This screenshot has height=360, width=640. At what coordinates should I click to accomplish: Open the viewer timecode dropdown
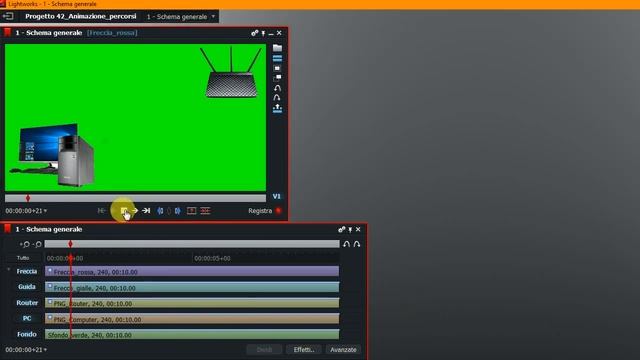(x=45, y=211)
